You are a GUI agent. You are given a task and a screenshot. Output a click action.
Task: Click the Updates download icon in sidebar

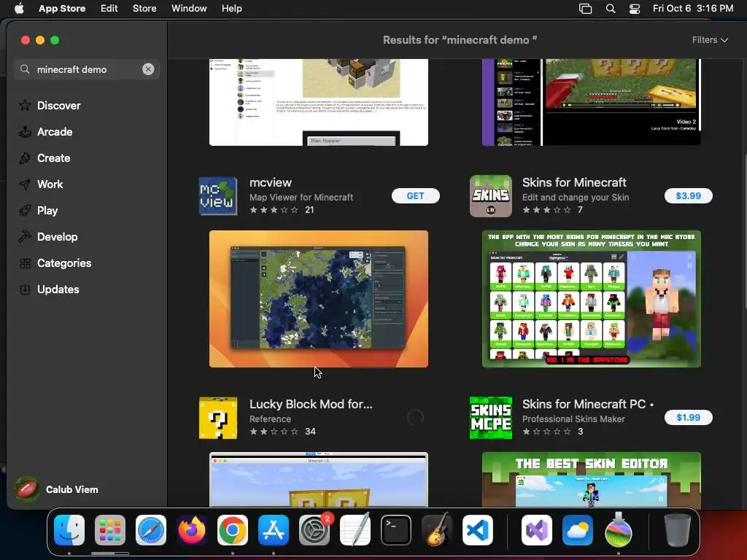(x=25, y=289)
